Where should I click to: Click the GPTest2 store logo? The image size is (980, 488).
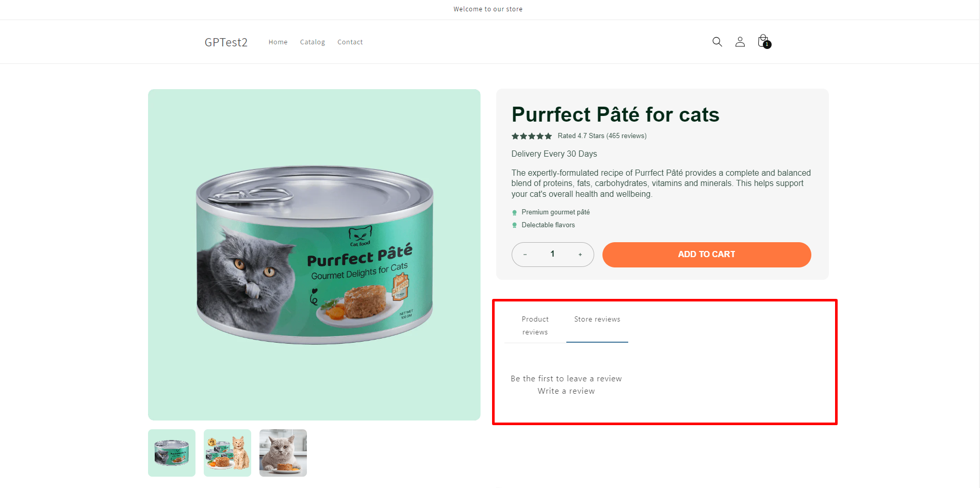pos(226,42)
